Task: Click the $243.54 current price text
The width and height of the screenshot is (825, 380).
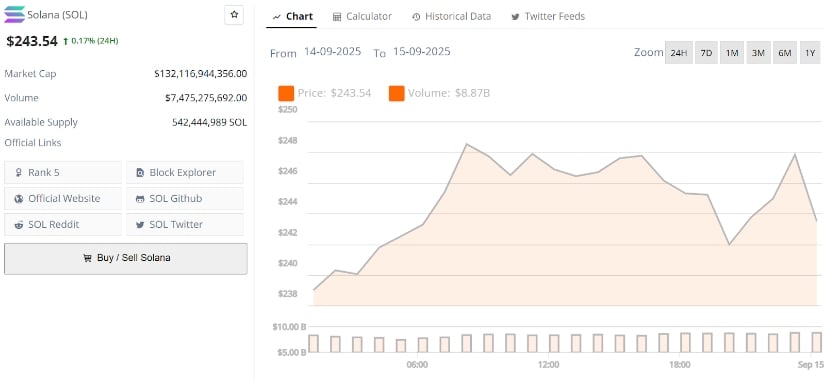Action: click(x=32, y=41)
